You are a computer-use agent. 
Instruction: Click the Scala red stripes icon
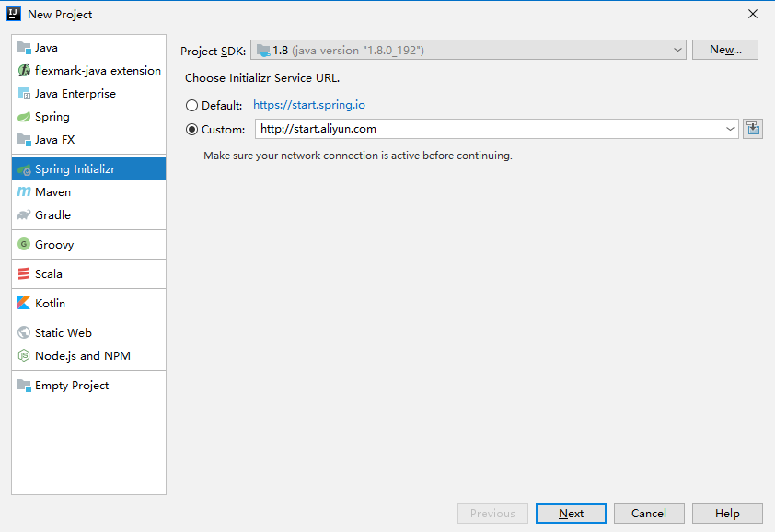pyautogui.click(x=24, y=274)
